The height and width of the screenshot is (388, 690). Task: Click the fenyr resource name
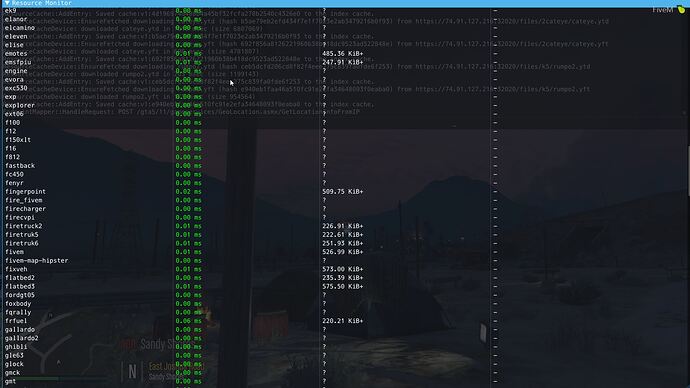[x=14, y=183]
